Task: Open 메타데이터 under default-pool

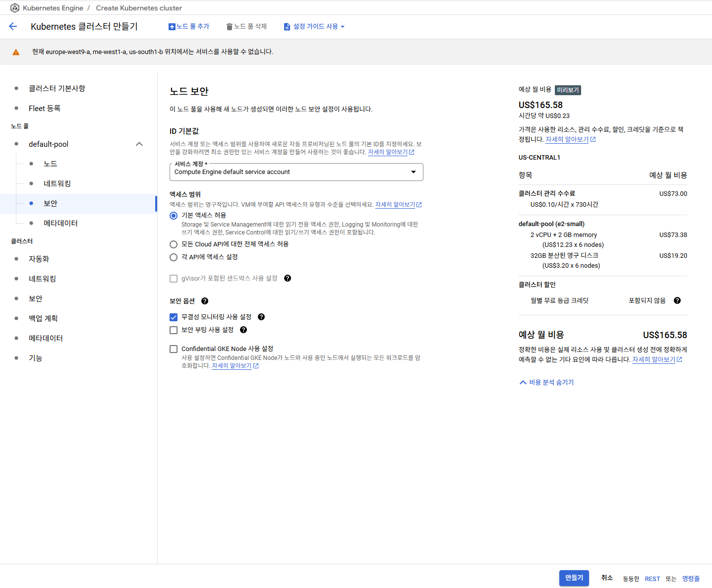Action: [60, 223]
